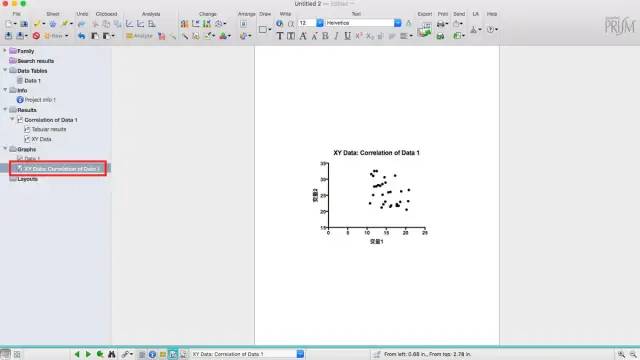
Task: Collapse the Correlation of Data 1 tree
Action: coord(12,119)
